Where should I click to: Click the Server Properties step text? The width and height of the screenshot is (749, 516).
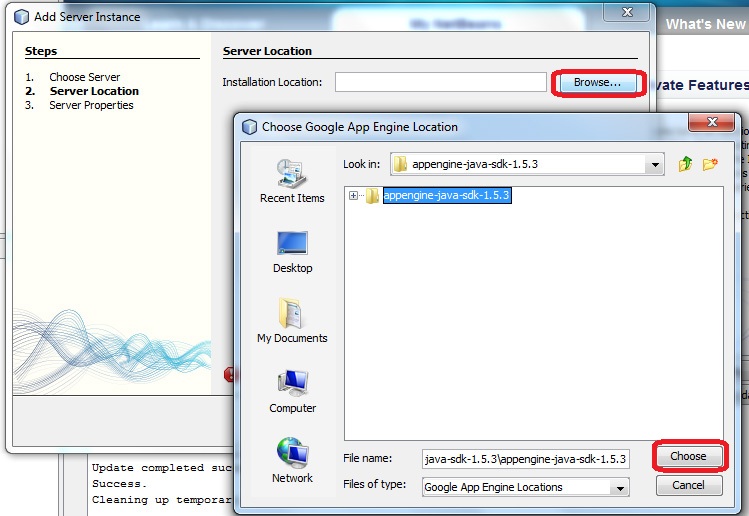(x=91, y=105)
